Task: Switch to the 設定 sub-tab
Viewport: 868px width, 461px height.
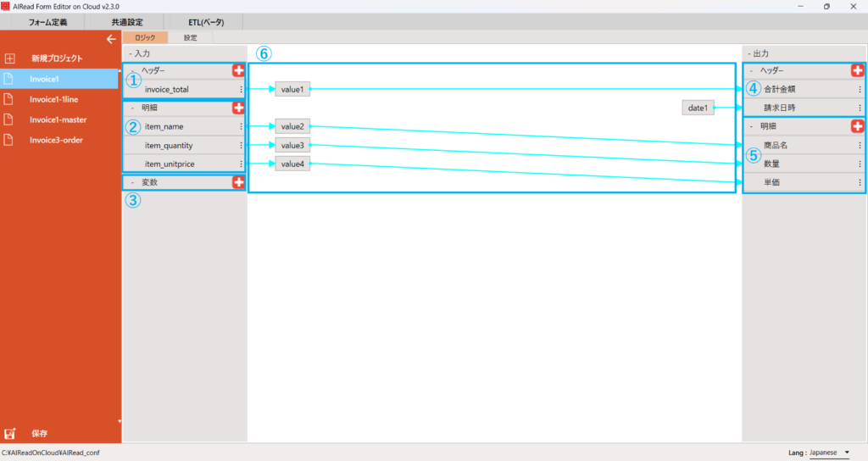Action: (190, 37)
